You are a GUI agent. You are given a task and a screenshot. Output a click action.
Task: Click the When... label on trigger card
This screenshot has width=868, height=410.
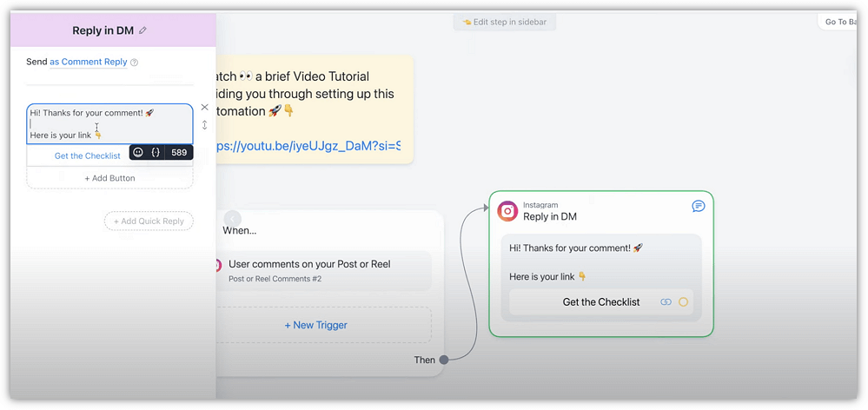[x=239, y=231]
